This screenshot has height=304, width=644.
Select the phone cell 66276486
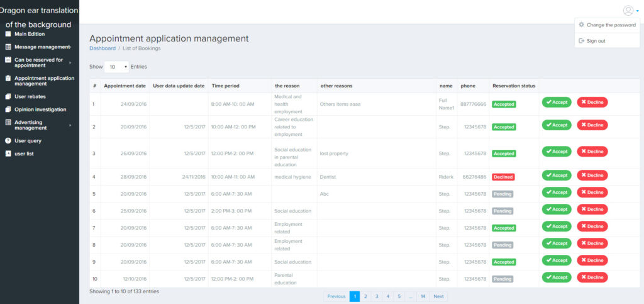coord(474,177)
